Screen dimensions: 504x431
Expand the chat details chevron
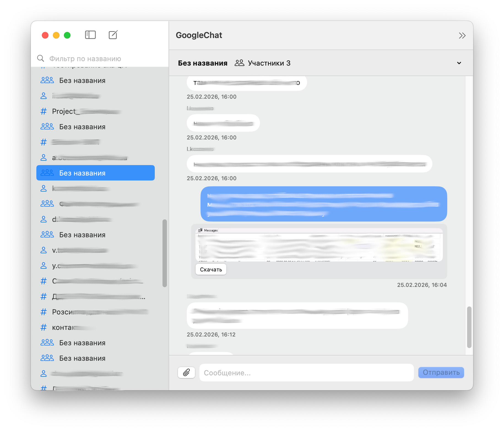tap(459, 63)
